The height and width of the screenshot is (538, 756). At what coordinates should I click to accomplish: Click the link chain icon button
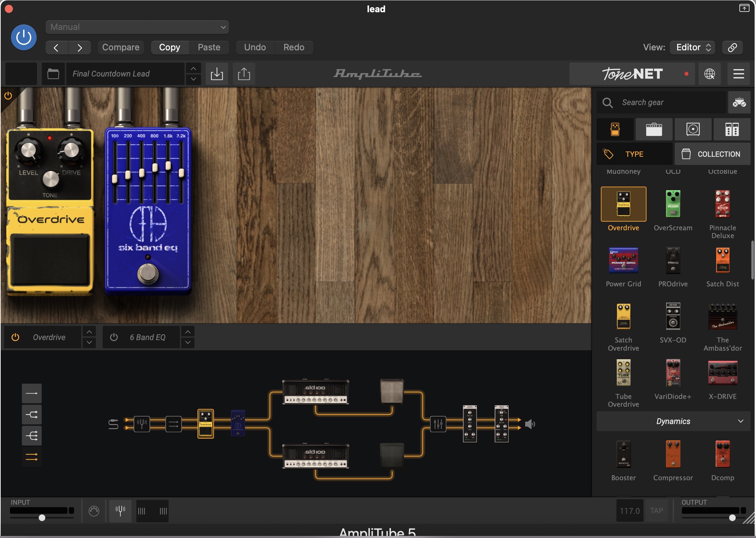(x=732, y=48)
